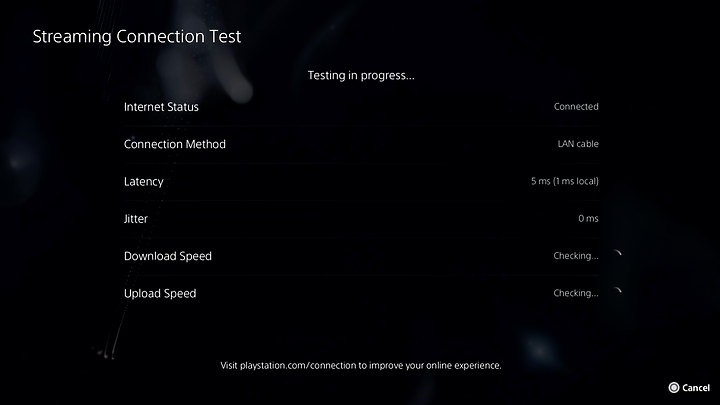Click the Upload Speed loading spinner

click(x=617, y=293)
